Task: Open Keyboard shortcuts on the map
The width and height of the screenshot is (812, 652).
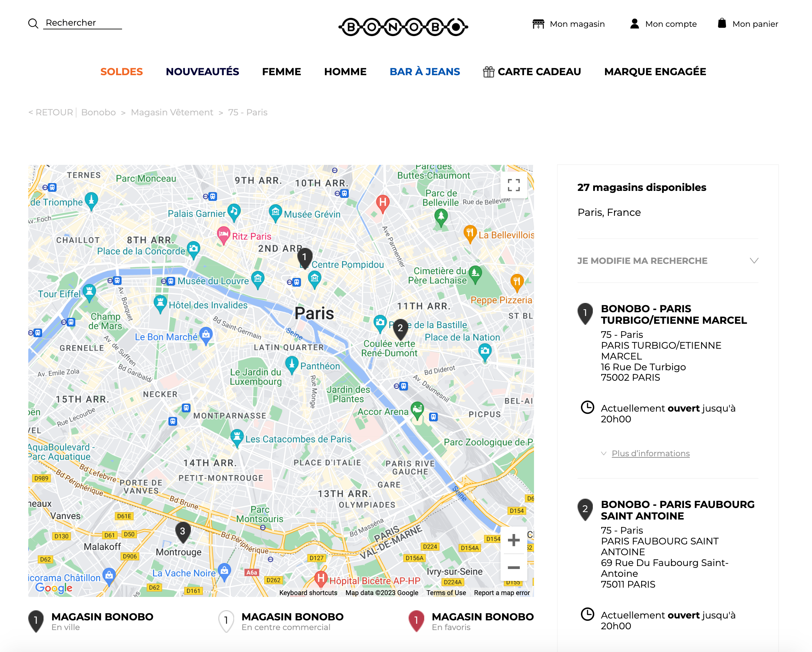Action: 308,592
